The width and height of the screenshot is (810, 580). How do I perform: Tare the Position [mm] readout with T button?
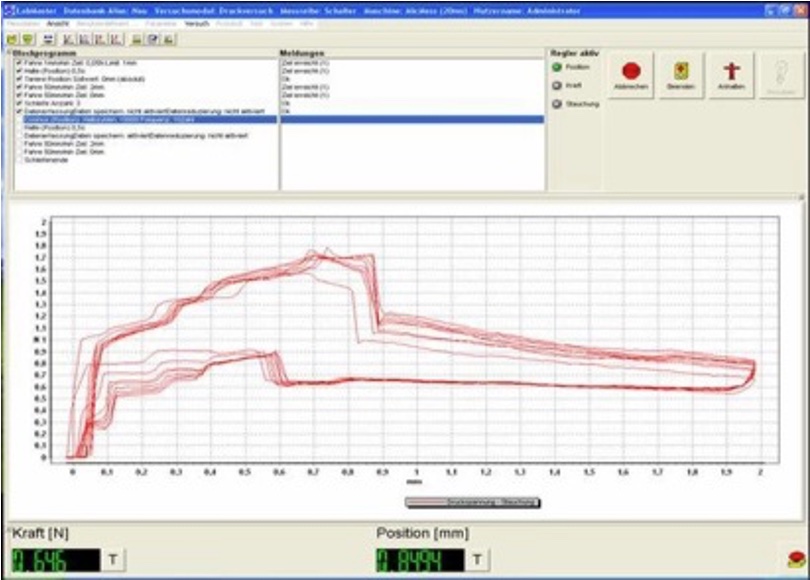pos(477,559)
